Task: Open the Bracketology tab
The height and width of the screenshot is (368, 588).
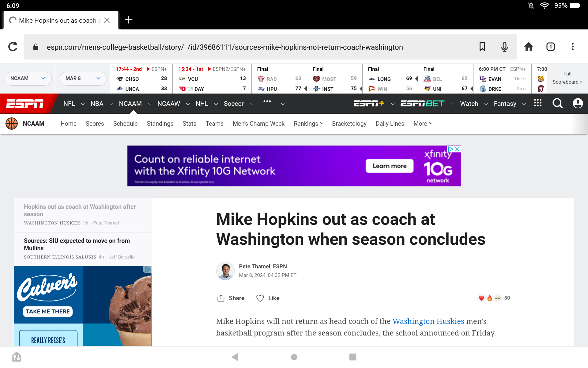Action: [349, 124]
